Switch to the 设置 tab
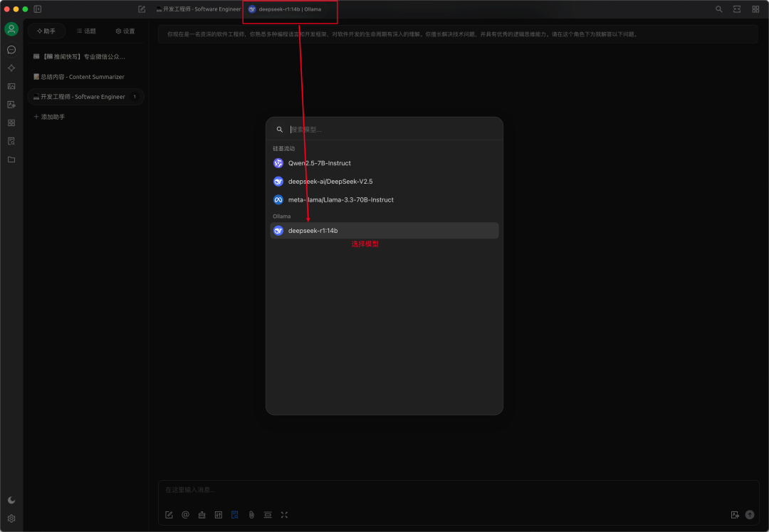Screen dimensions: 769x532 click(x=125, y=31)
